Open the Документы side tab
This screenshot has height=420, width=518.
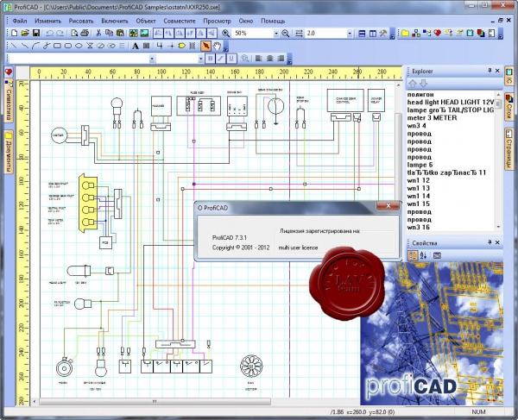[9, 153]
